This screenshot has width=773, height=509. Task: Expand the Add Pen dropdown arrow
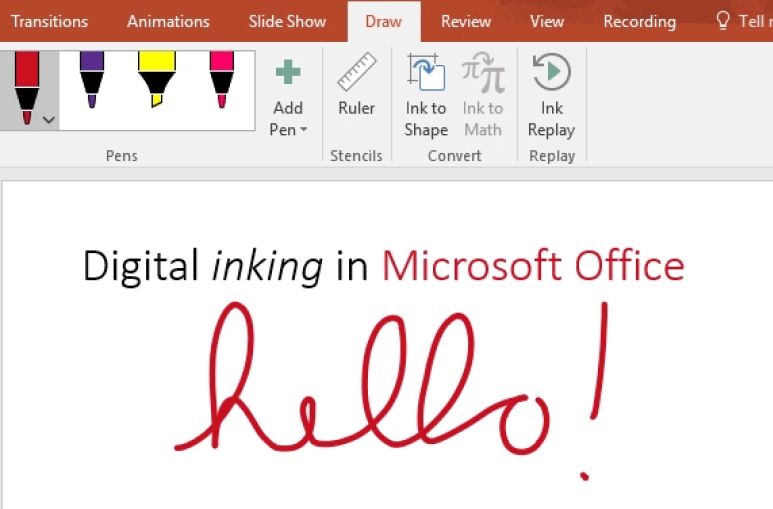tap(304, 130)
